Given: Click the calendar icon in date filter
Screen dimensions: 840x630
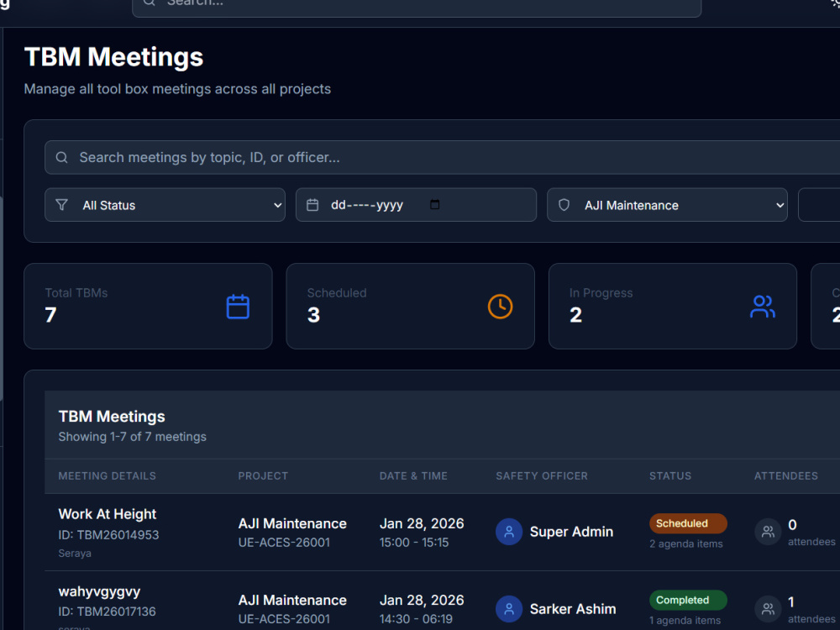Looking at the screenshot, I should (312, 205).
